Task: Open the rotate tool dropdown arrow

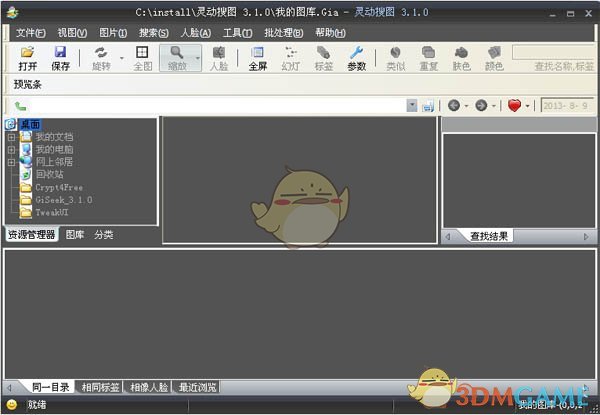Action: pyautogui.click(x=122, y=58)
